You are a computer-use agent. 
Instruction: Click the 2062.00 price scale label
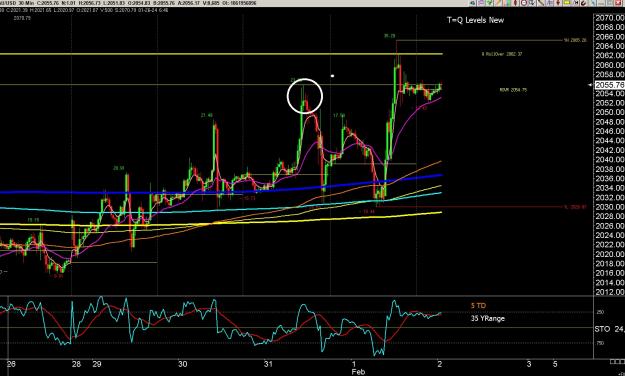tap(610, 56)
